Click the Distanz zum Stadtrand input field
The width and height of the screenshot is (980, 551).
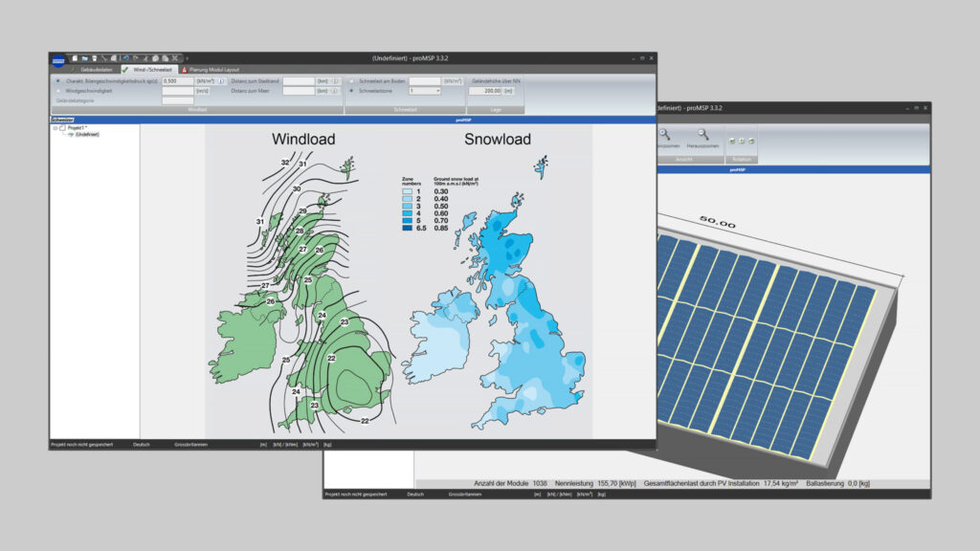tap(299, 81)
